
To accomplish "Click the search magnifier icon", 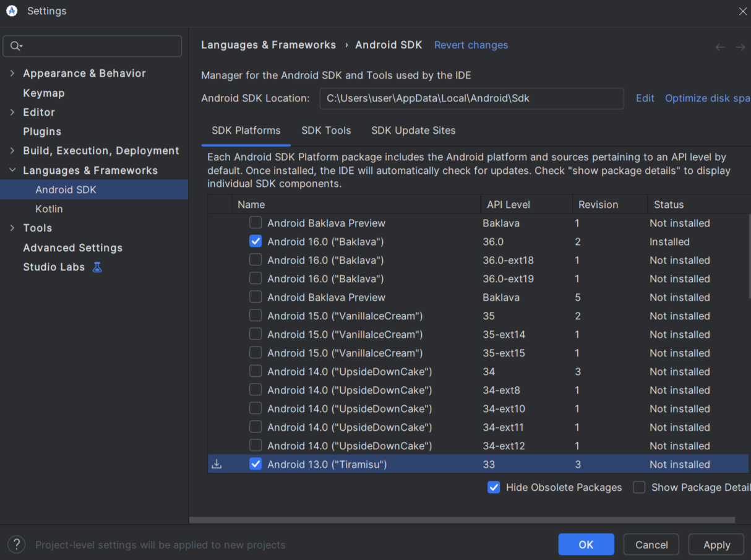I will (15, 46).
